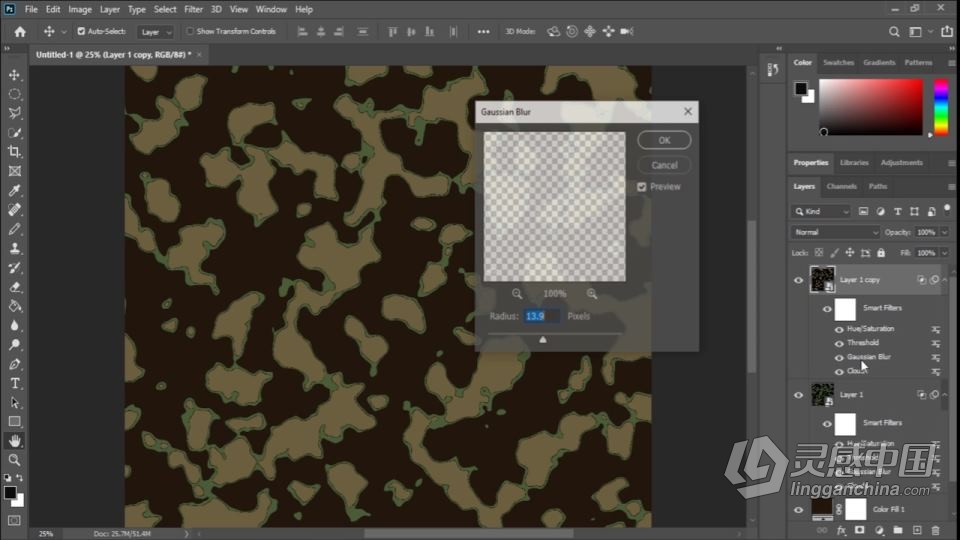Select the Blur tool
The image size is (960, 540).
point(15,326)
